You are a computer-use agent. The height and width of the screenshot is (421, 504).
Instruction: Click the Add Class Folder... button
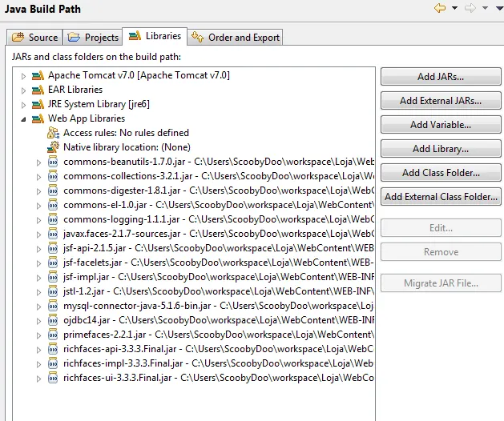(441, 173)
